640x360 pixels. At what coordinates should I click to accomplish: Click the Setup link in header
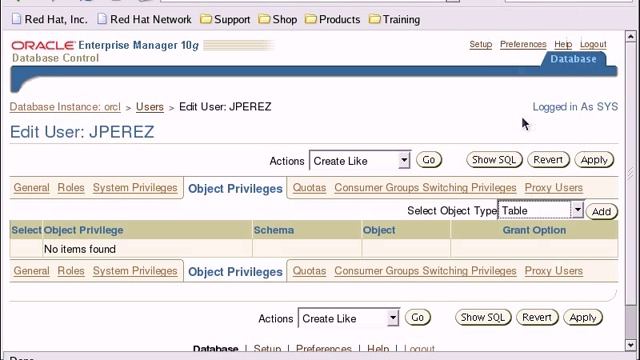pyautogui.click(x=480, y=44)
